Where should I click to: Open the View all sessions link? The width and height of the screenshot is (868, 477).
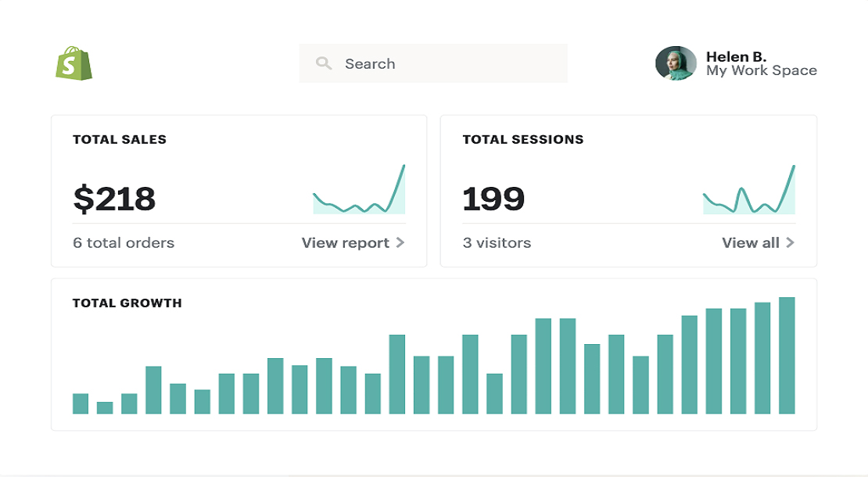[x=751, y=242]
